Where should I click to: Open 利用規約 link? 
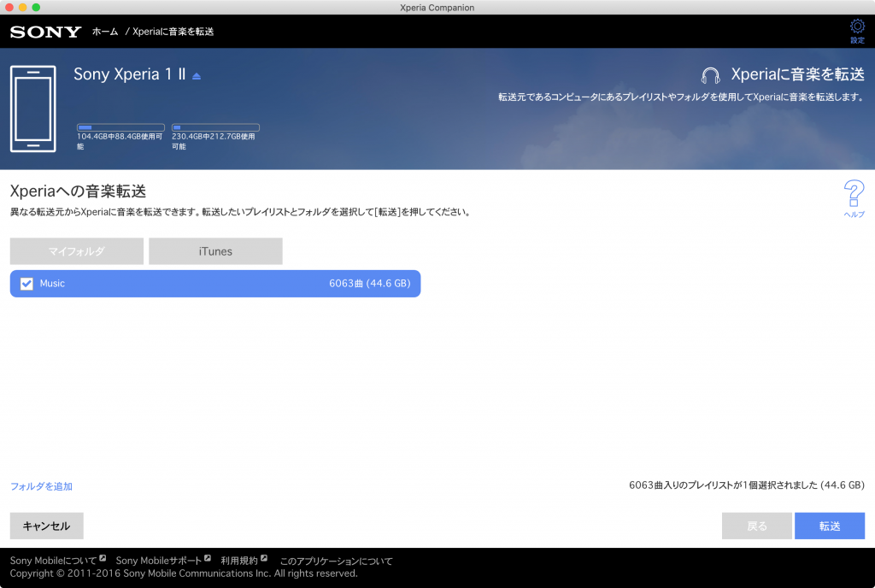click(239, 561)
